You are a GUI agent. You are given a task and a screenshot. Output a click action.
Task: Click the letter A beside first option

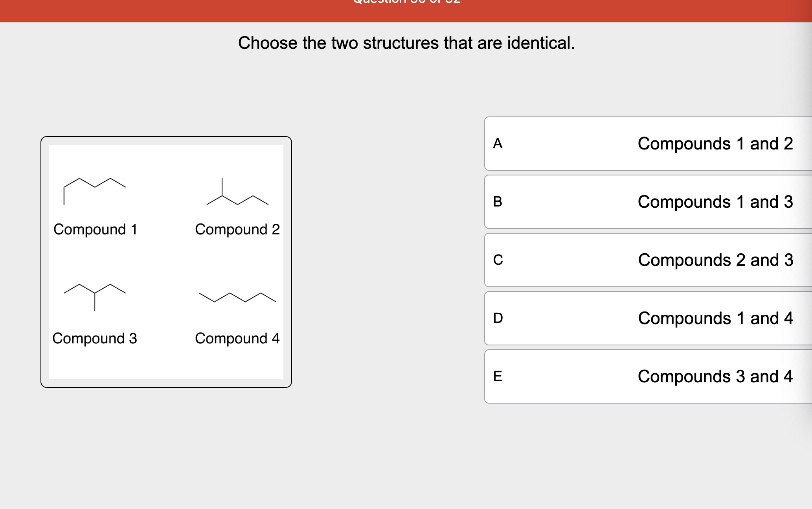(498, 144)
